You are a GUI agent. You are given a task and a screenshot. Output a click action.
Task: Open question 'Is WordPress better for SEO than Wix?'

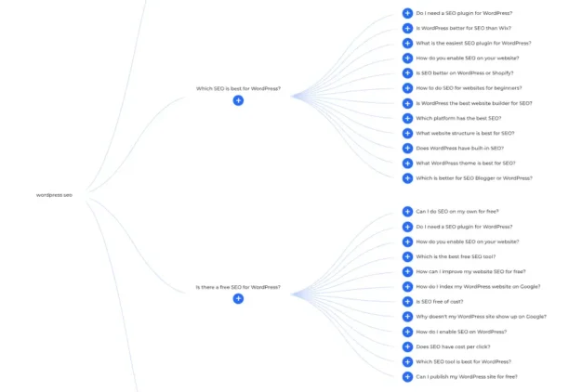tap(463, 28)
